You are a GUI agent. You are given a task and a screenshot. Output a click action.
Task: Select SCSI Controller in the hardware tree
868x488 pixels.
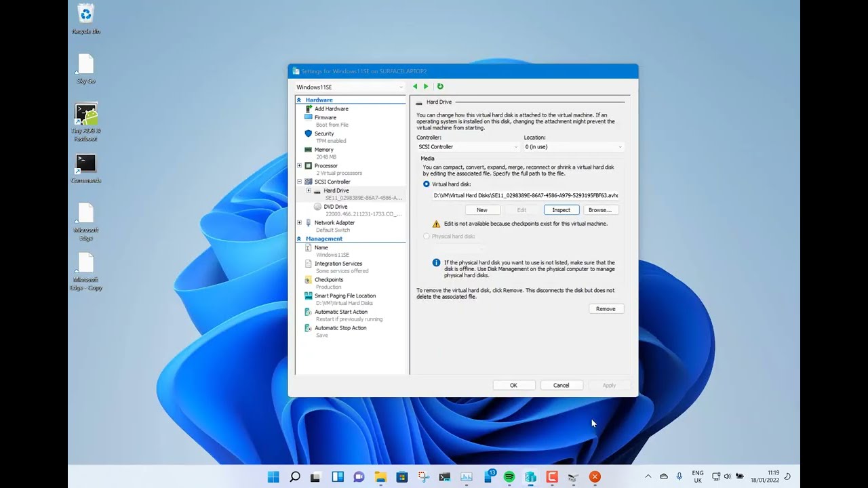pyautogui.click(x=332, y=182)
